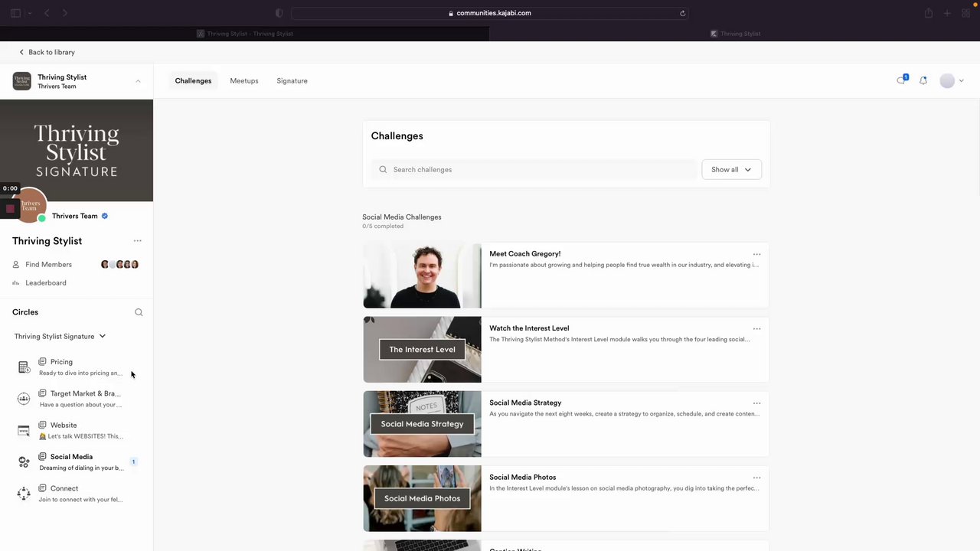Click the Social Media Photos challenge title

click(x=523, y=478)
